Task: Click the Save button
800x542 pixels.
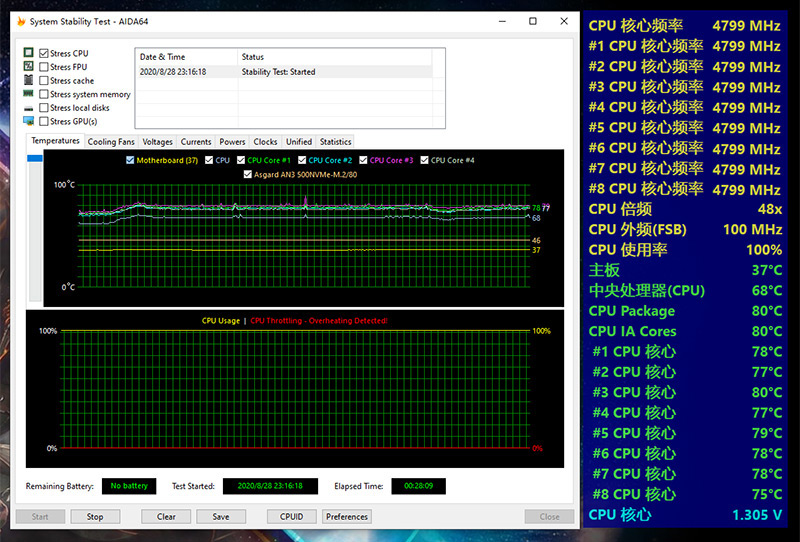Action: pyautogui.click(x=221, y=516)
